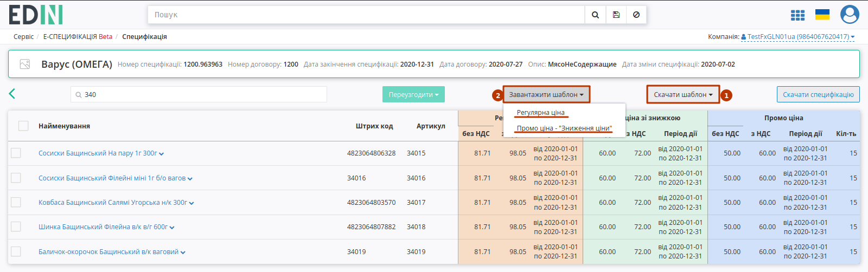This screenshot has height=272, width=868.
Task: Click the back arrow chevron
Action: pos(12,94)
